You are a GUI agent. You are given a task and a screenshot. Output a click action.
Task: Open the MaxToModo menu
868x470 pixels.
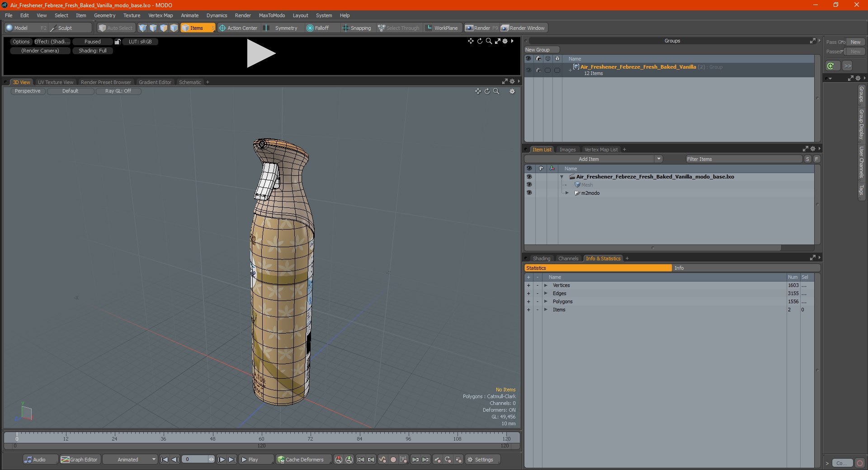click(x=272, y=15)
